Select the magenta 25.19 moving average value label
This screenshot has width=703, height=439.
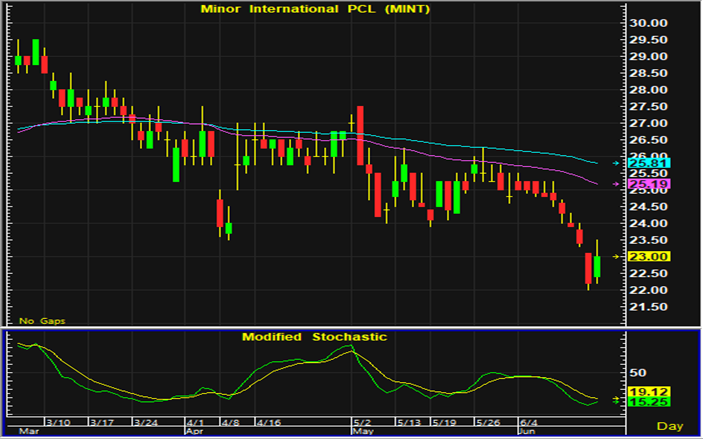coord(649,184)
